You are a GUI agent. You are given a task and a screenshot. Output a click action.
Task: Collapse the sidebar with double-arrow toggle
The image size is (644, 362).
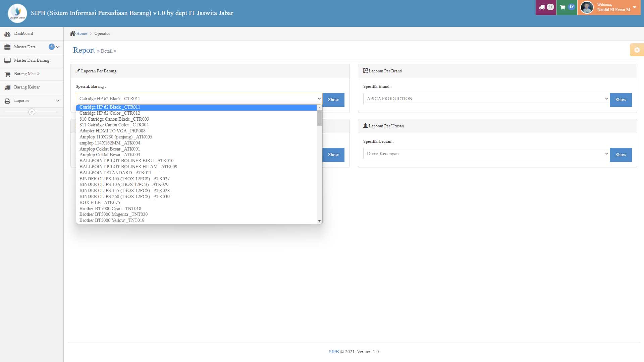[32, 112]
